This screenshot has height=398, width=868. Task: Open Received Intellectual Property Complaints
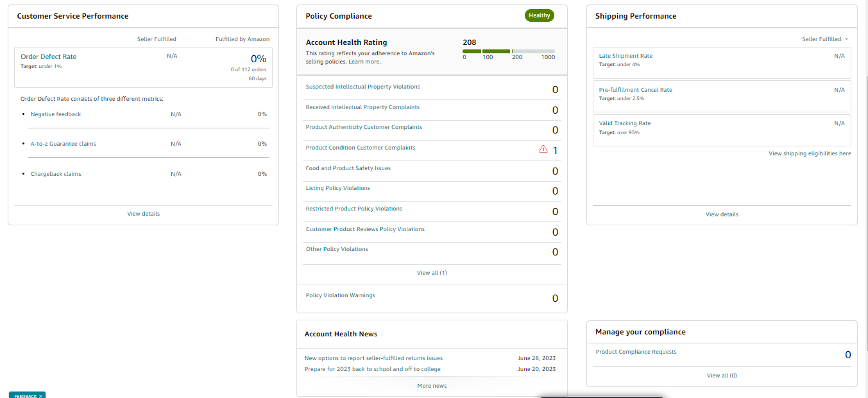[x=362, y=107]
